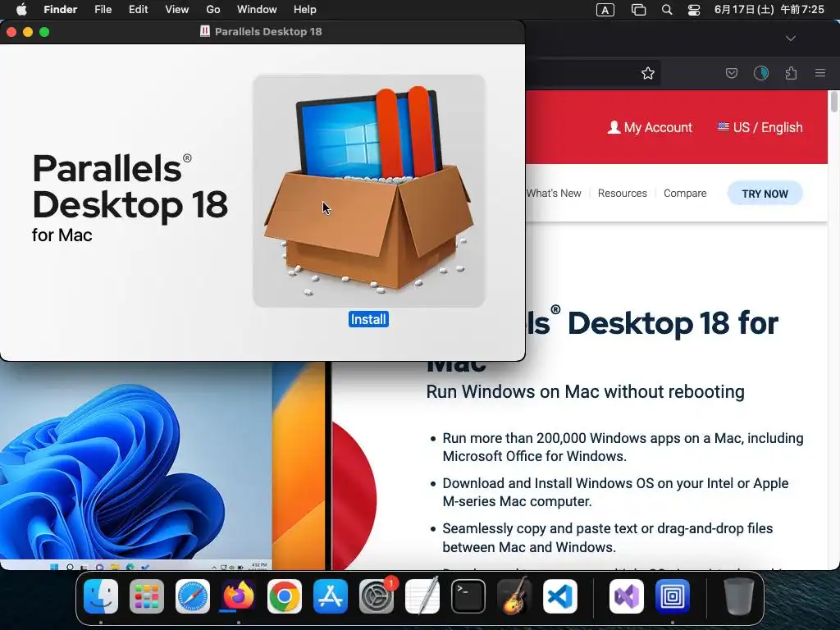Open Launchpad from the Dock

pyautogui.click(x=147, y=596)
